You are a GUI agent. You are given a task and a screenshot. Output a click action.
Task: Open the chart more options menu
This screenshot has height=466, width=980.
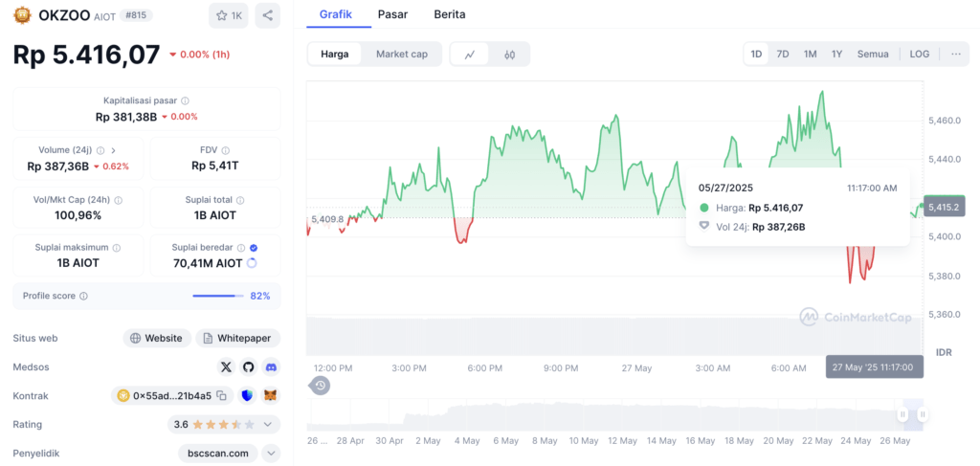point(956,54)
